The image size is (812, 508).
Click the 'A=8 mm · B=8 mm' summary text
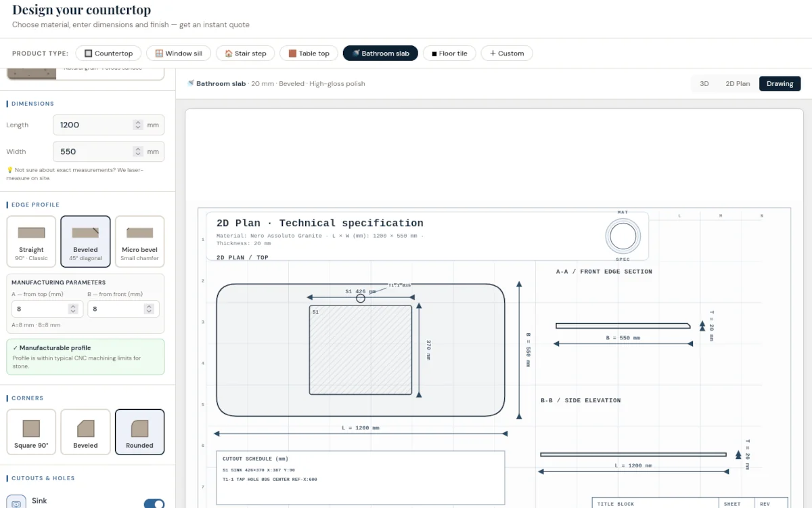pyautogui.click(x=36, y=325)
